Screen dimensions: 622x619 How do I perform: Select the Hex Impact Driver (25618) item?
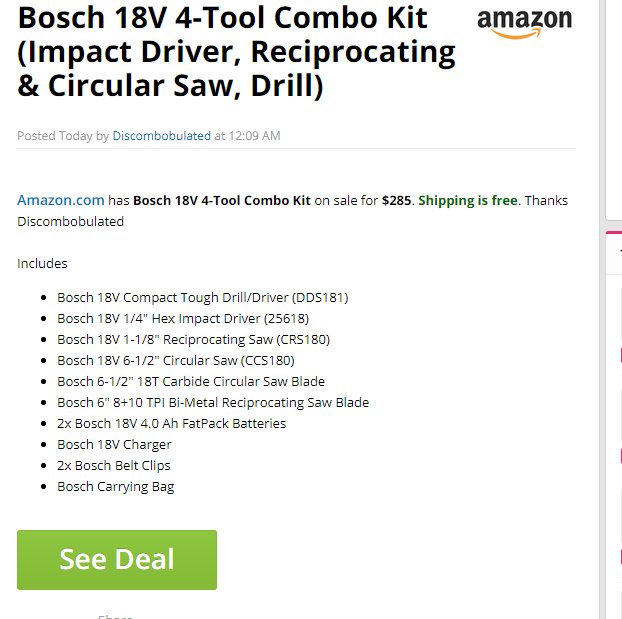click(x=183, y=318)
